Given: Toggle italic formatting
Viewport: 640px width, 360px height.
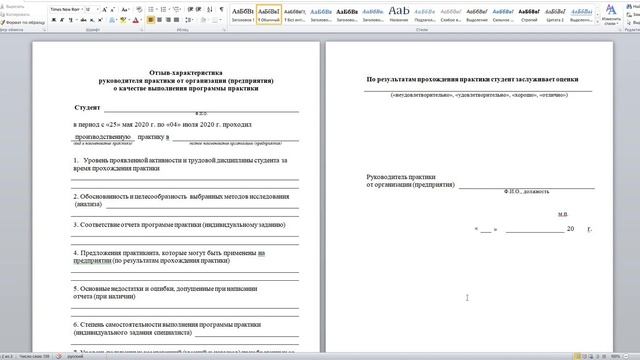Looking at the screenshot, I should pyautogui.click(x=62, y=20).
